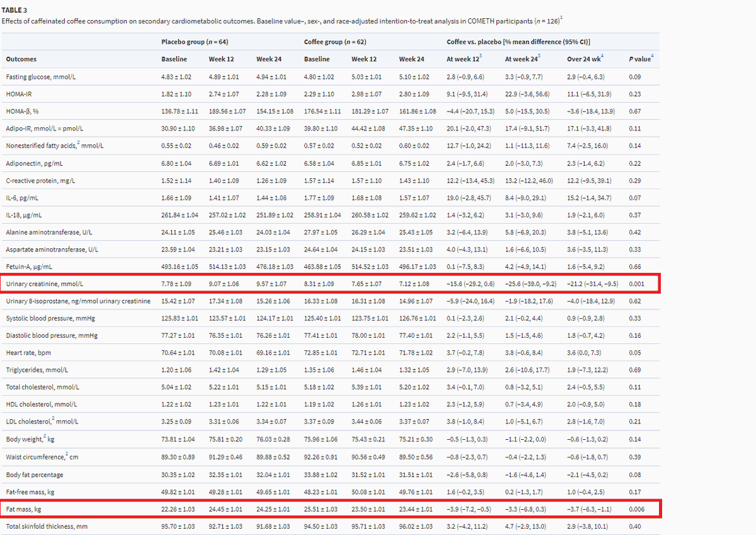Image resolution: width=756 pixels, height=535 pixels.
Task: Select the Total cholesterol, mmol/L label
Action: pos(43,388)
